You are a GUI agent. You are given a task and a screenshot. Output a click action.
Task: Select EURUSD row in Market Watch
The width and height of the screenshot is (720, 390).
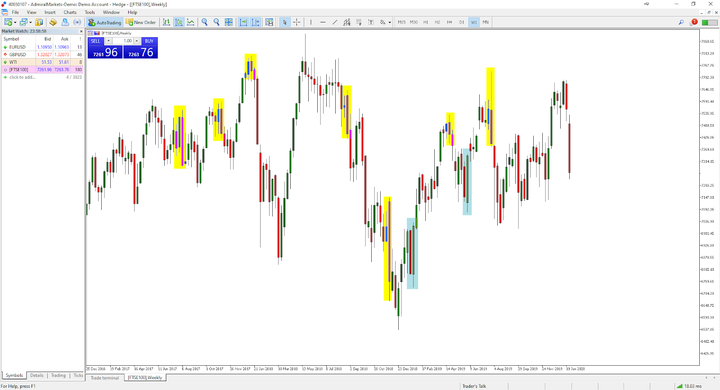(42, 47)
